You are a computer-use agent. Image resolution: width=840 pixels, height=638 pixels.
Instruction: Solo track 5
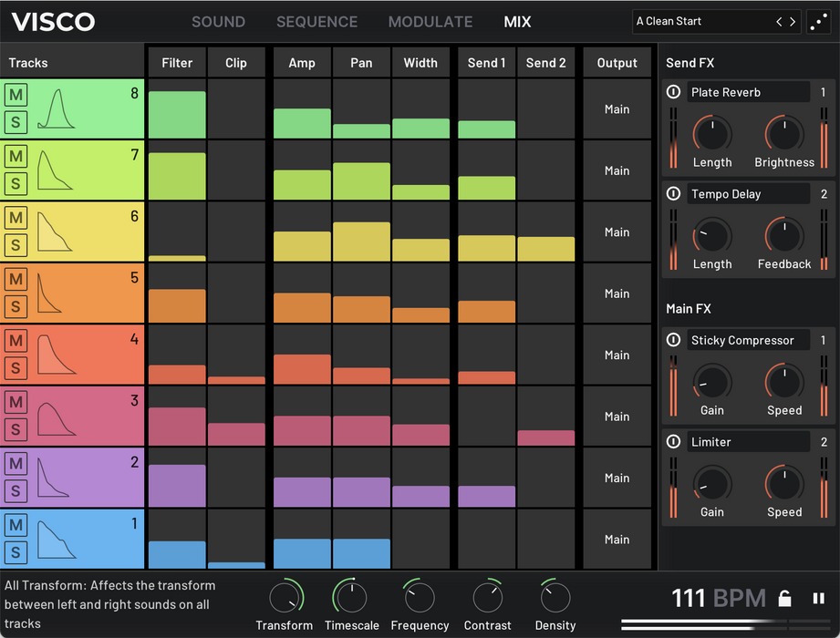tap(16, 307)
